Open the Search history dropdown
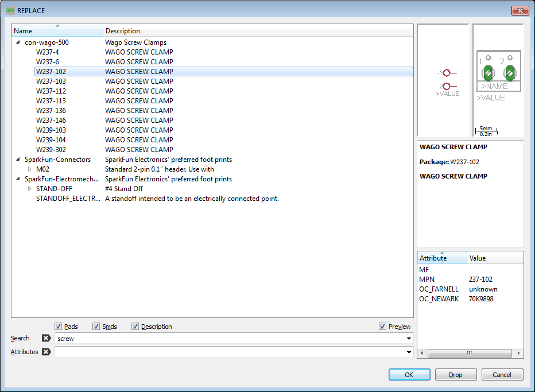535x392 pixels. point(409,339)
